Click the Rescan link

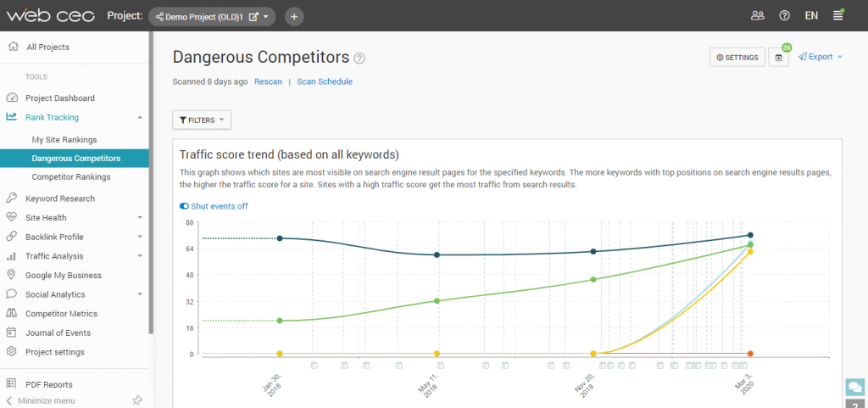pyautogui.click(x=268, y=81)
